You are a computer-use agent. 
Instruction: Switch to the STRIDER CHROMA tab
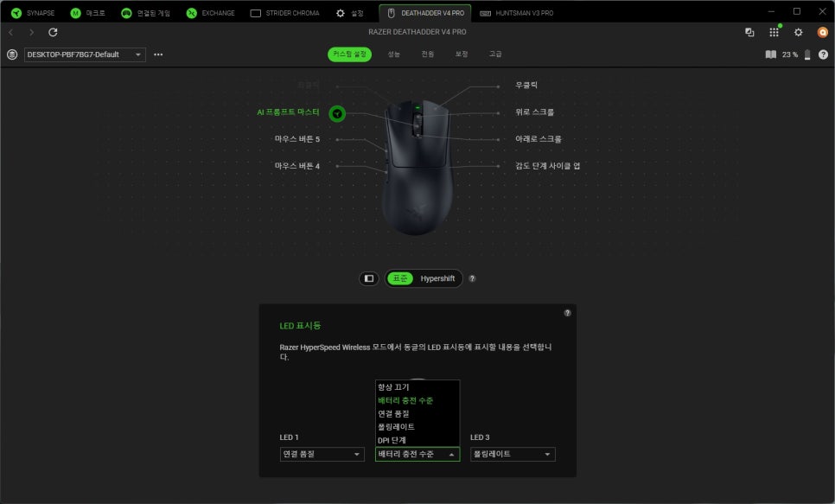285,13
